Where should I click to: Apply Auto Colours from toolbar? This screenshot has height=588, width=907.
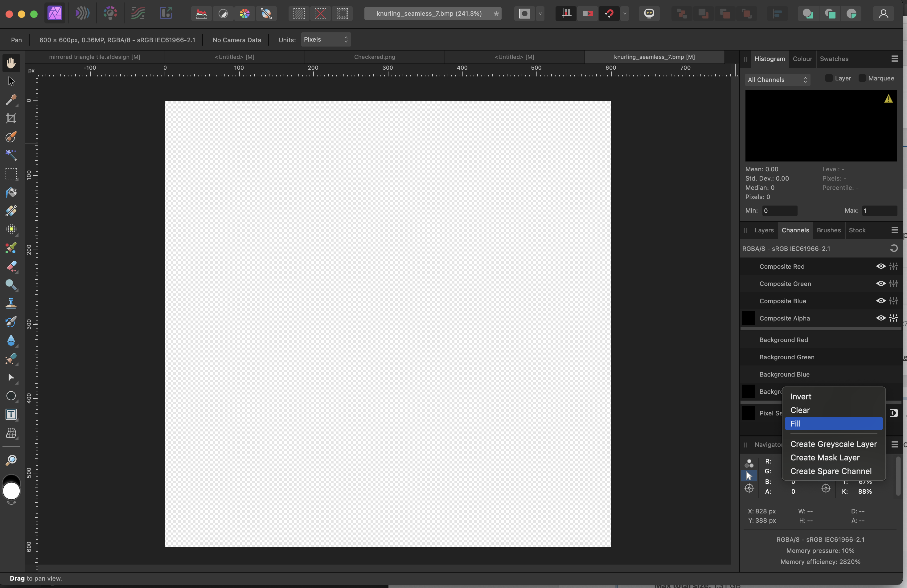[x=245, y=14]
